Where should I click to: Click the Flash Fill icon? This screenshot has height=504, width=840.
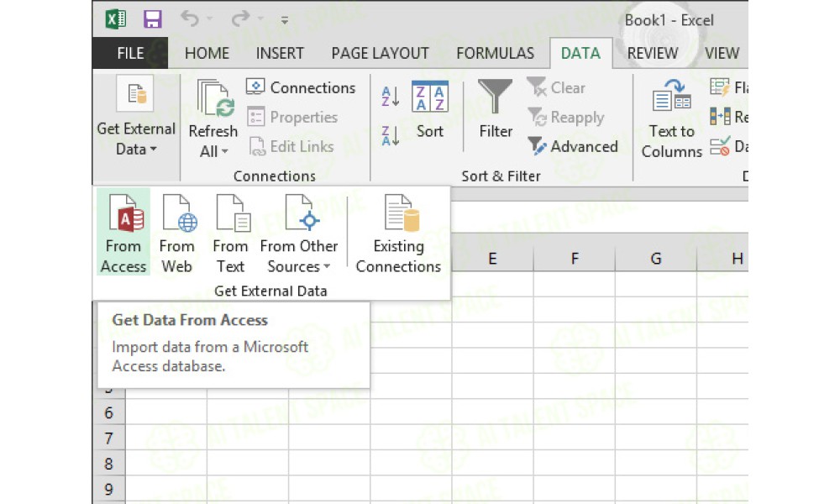(720, 87)
